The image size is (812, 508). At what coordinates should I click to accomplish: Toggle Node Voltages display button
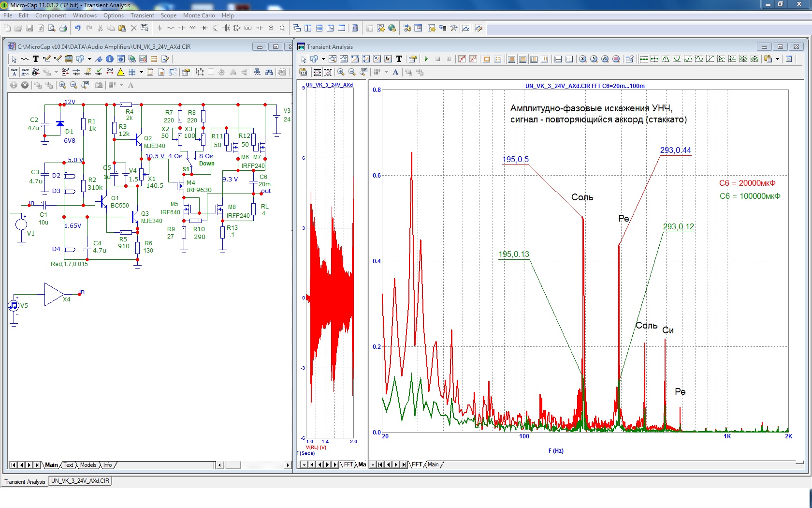pyautogui.click(x=65, y=72)
